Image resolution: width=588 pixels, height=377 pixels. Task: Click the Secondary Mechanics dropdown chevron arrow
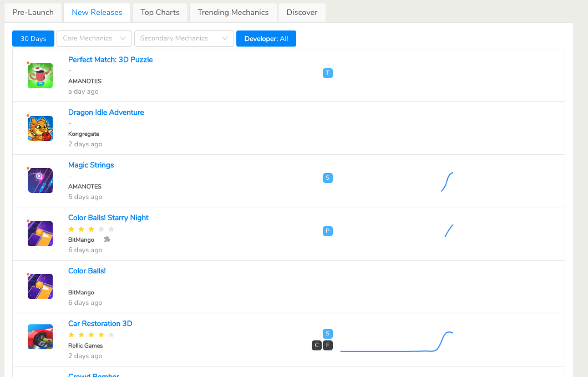point(225,39)
